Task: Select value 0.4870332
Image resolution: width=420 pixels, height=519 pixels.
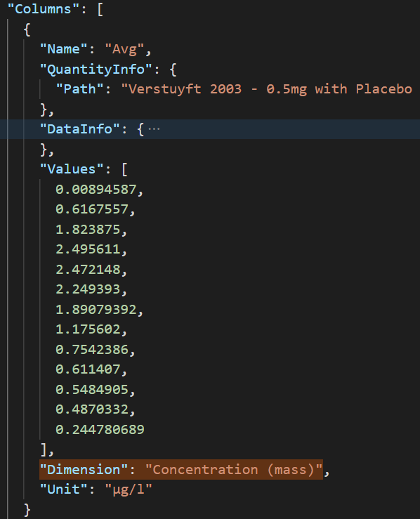Action: 92,409
